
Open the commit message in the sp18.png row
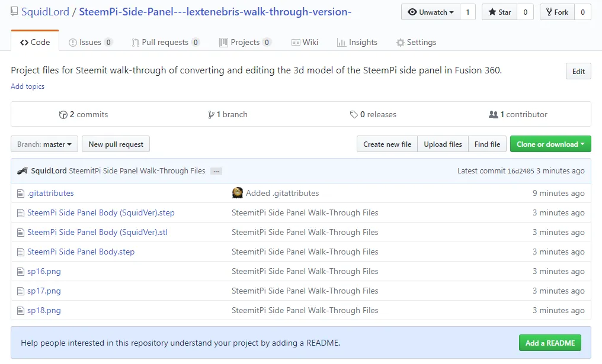[x=305, y=310]
